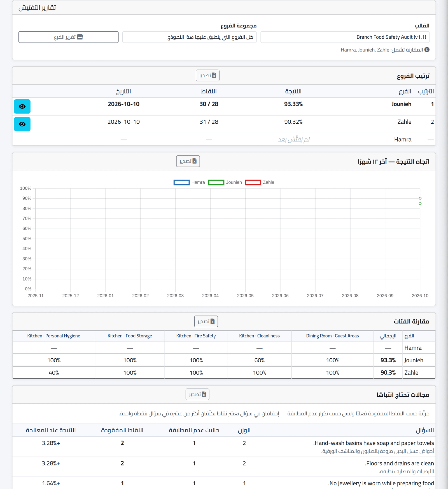This screenshot has height=489, width=448.
Task: Open template dropdown Branch Food Safety Audit
Action: coord(345,37)
